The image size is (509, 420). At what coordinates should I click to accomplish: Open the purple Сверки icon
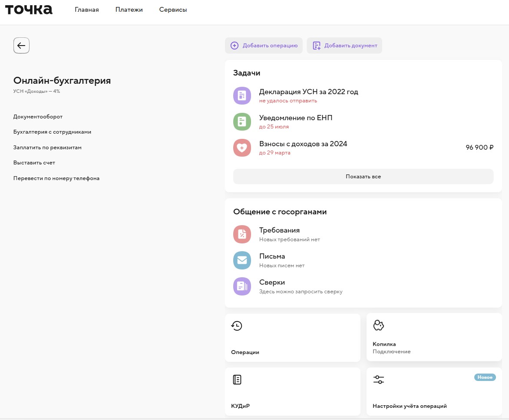242,286
